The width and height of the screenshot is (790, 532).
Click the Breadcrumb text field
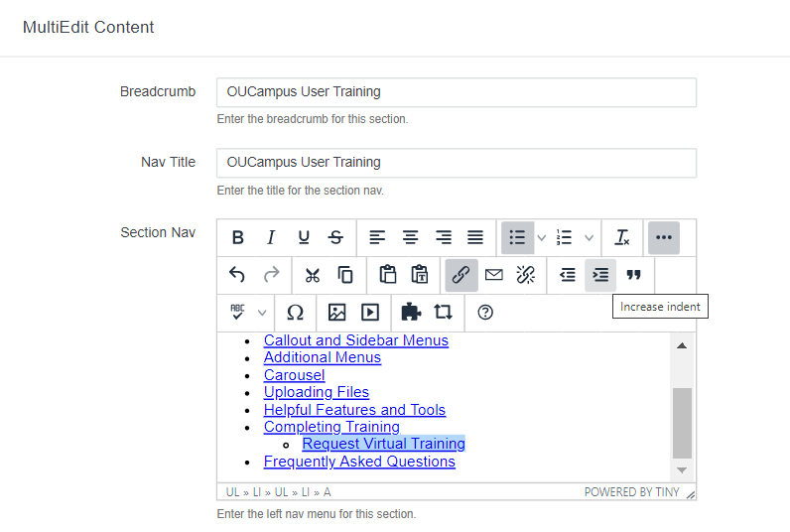coord(457,92)
